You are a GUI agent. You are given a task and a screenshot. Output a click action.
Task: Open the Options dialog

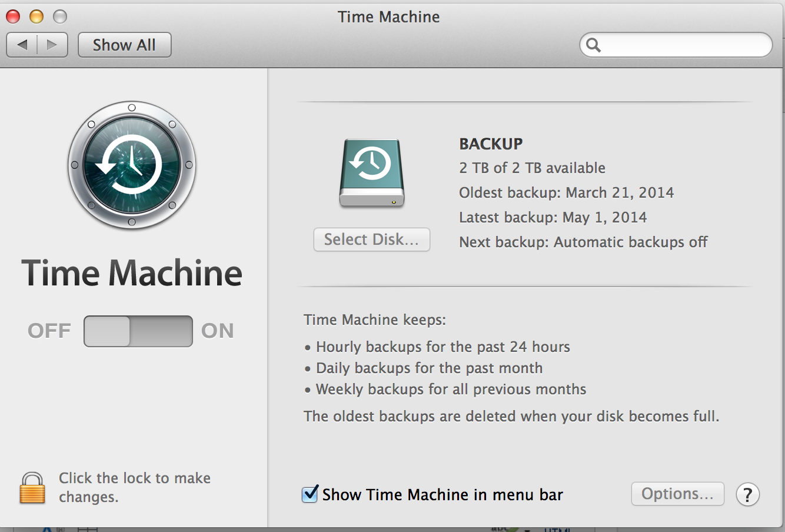tap(677, 494)
